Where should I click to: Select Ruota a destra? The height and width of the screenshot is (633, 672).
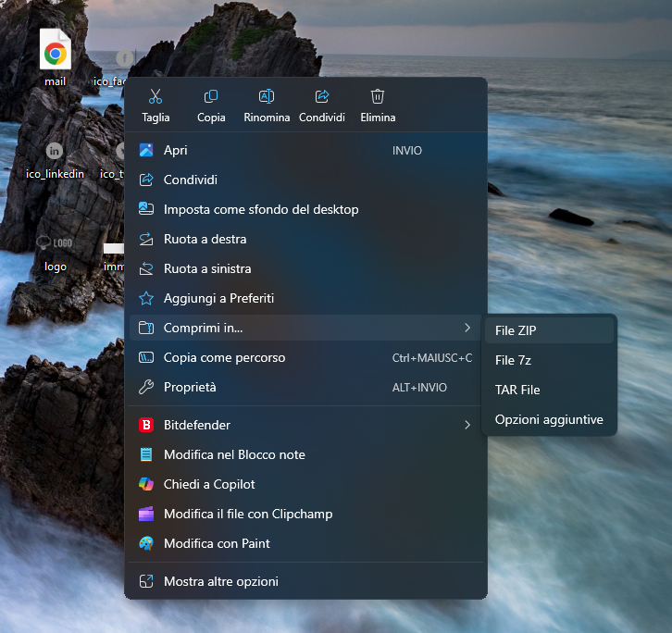coord(205,239)
